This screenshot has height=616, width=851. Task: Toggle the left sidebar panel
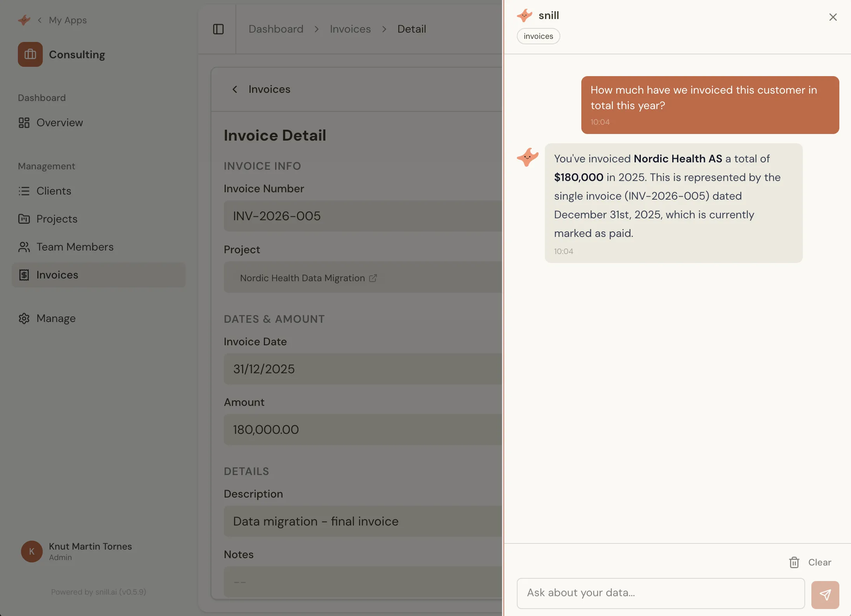pos(218,29)
